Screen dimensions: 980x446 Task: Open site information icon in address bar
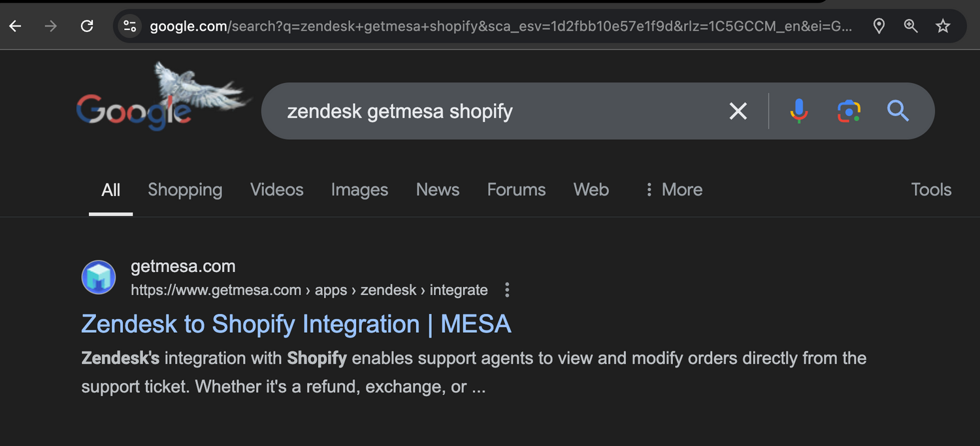click(130, 26)
